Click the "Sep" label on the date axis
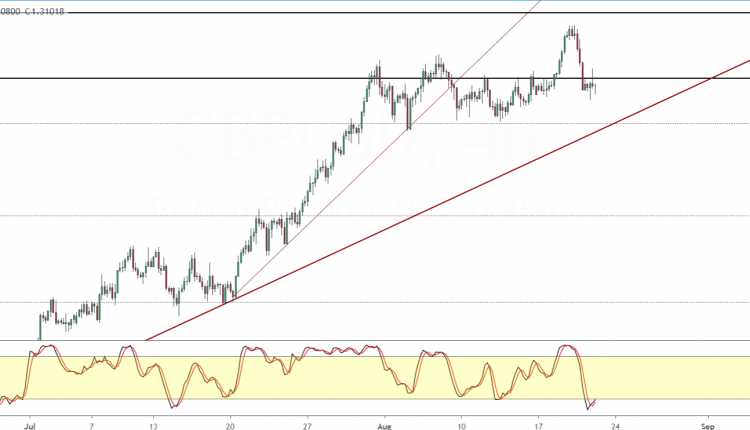750x430 pixels. tap(708, 426)
